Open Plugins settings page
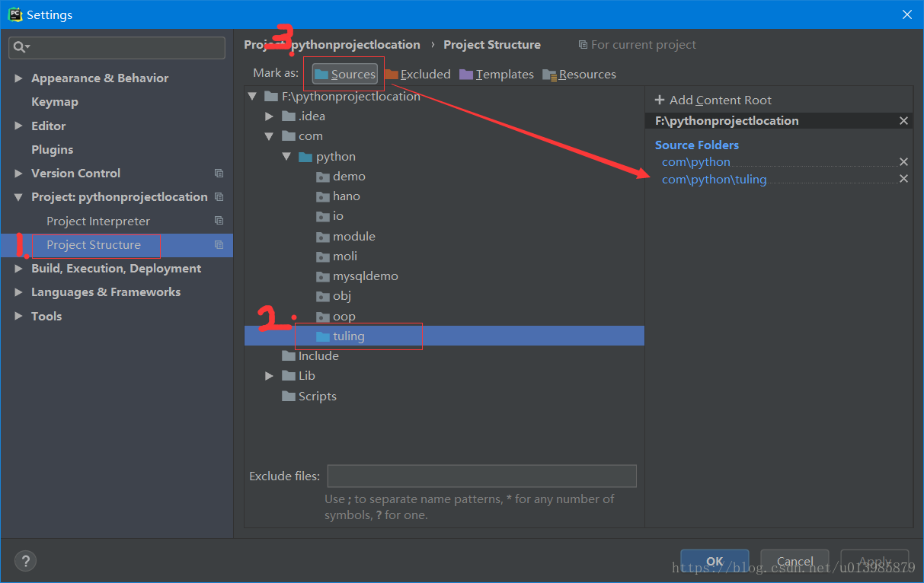The height and width of the screenshot is (583, 924). coord(52,150)
